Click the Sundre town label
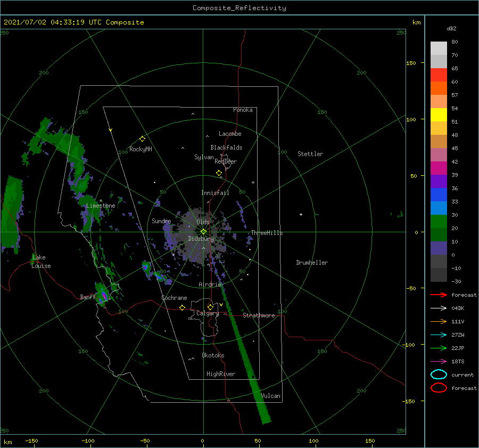The width and height of the screenshot is (479, 448). pos(161,221)
